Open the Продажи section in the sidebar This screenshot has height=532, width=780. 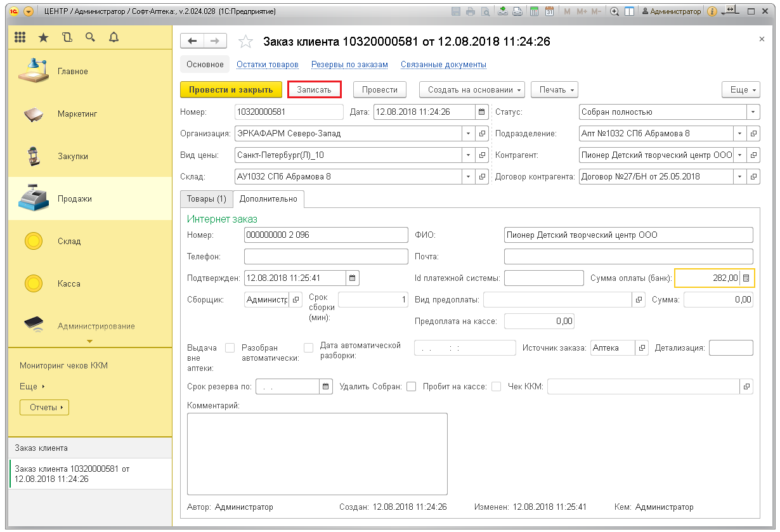click(74, 199)
